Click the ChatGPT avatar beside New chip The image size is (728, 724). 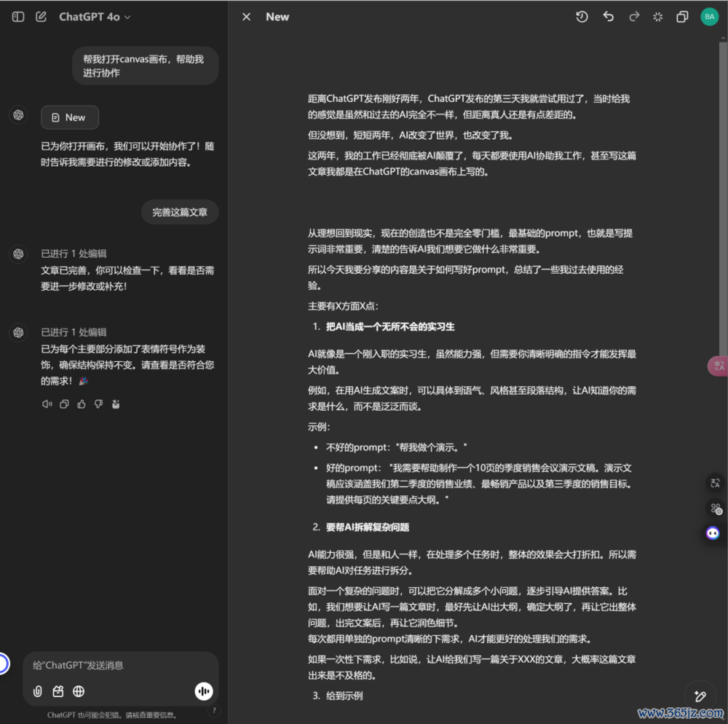coord(19,115)
